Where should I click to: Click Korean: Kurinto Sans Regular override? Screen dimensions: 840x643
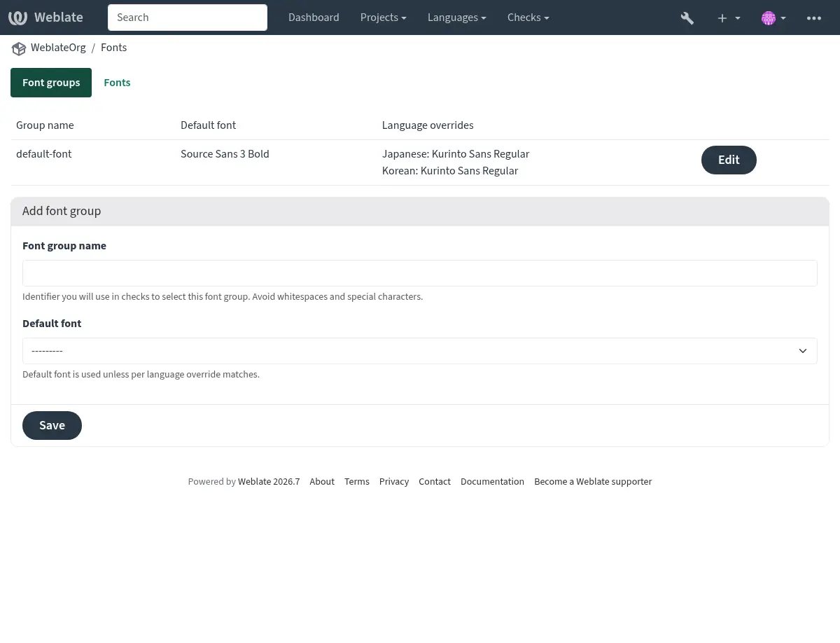[450, 171]
